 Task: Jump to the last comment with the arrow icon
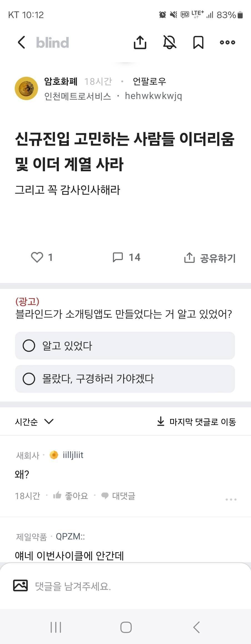tap(161, 421)
